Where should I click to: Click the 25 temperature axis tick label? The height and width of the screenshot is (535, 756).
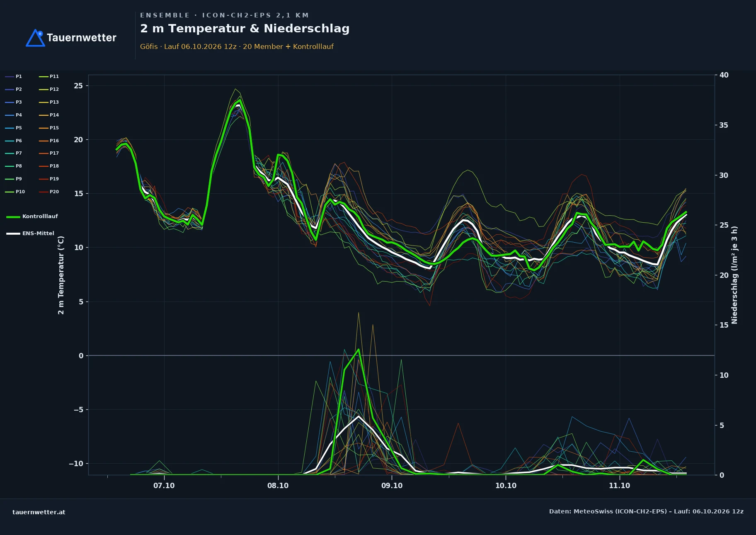coord(78,86)
